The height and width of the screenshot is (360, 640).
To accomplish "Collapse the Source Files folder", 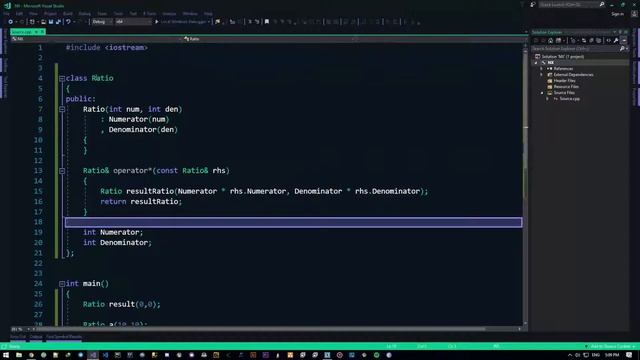I will tap(542, 93).
